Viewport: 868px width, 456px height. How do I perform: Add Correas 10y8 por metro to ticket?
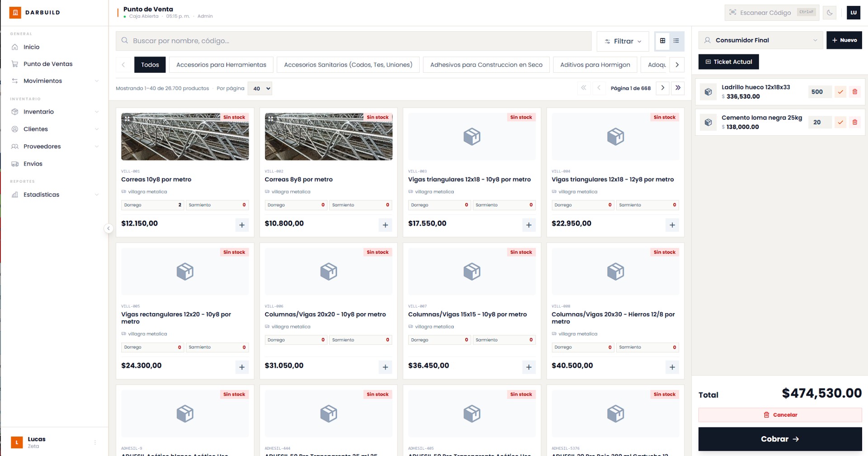pyautogui.click(x=242, y=225)
